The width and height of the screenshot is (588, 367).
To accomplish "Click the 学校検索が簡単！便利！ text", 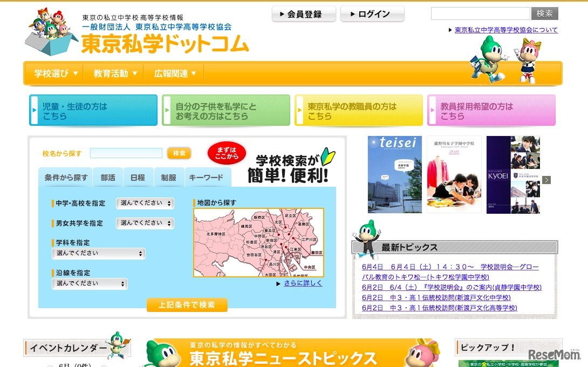I will [x=288, y=169].
